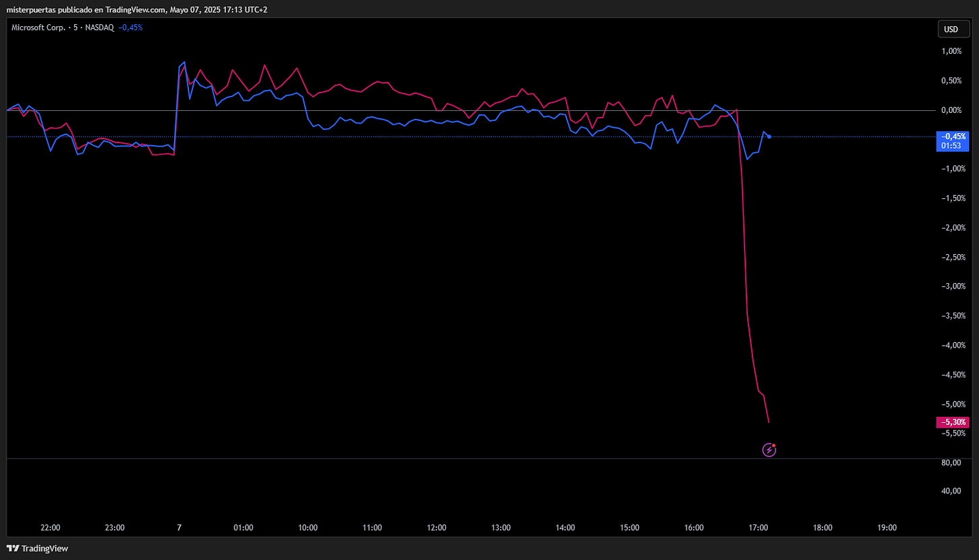Click the 1,00% scale label
Viewport: 979px width, 560px height.
click(952, 51)
